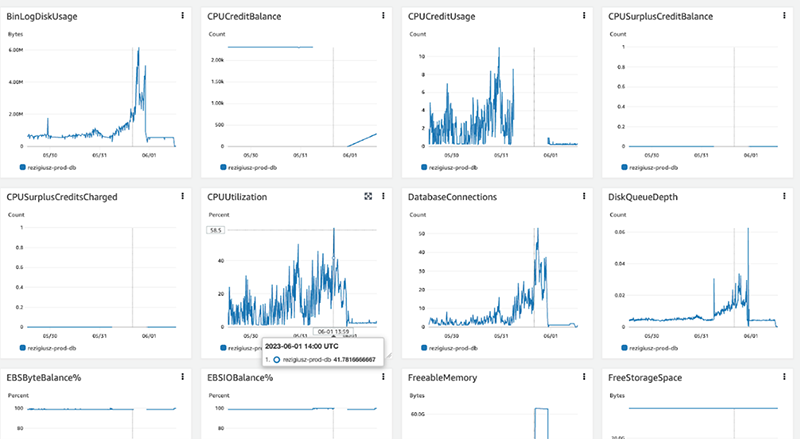Screen dimensions: 800x439
Task: Click the CPUCreditUsage widget title
Action: 441,16
